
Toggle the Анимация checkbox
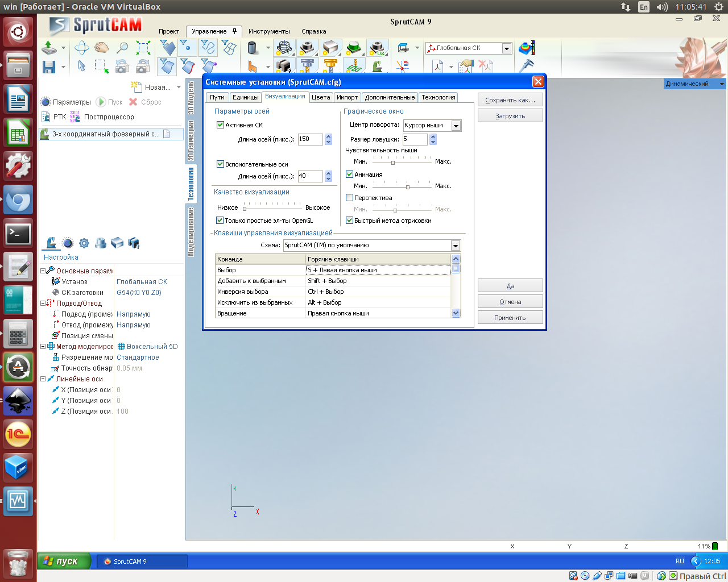pyautogui.click(x=350, y=174)
